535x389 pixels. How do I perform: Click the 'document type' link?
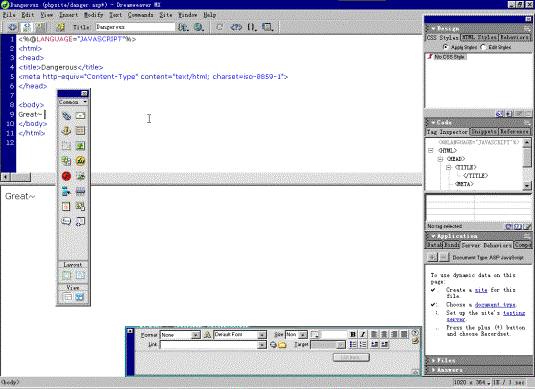point(495,305)
